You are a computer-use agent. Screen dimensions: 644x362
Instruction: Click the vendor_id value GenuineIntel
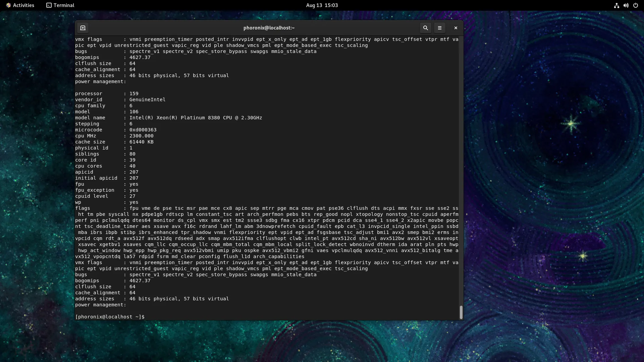click(147, 100)
